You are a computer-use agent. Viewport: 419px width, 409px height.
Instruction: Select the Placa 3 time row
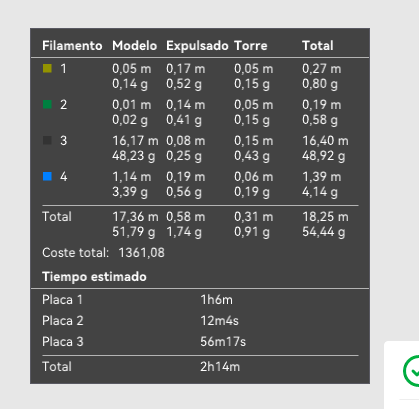[200, 342]
